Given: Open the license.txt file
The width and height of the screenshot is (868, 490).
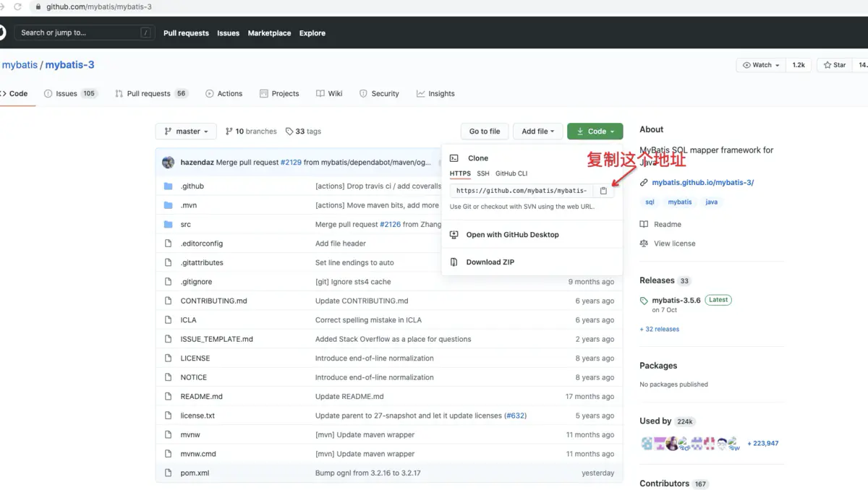Looking at the screenshot, I should 197,416.
